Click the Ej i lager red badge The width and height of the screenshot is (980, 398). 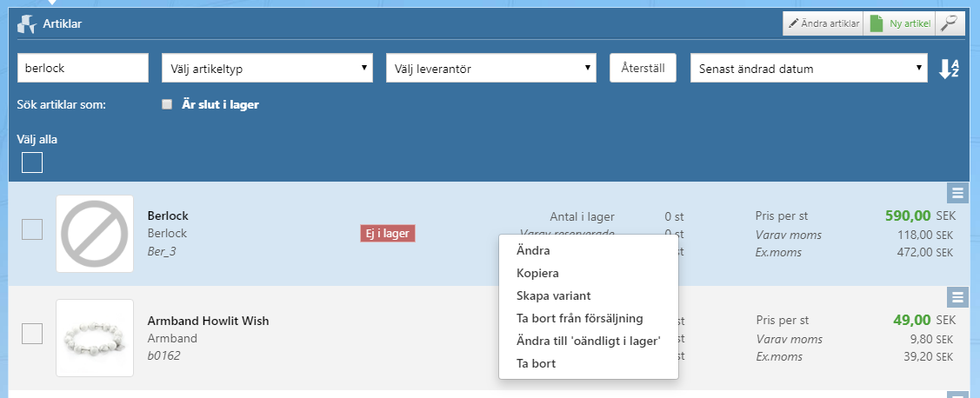(388, 234)
